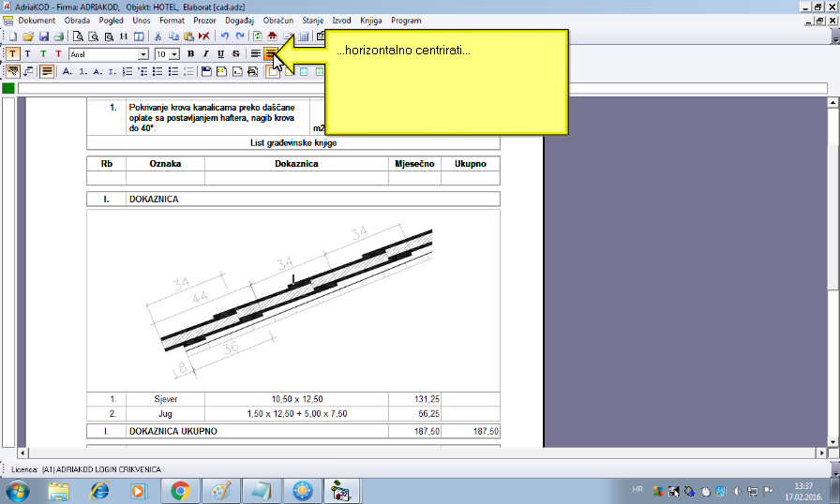Paste using the clipboard icon

click(x=188, y=37)
